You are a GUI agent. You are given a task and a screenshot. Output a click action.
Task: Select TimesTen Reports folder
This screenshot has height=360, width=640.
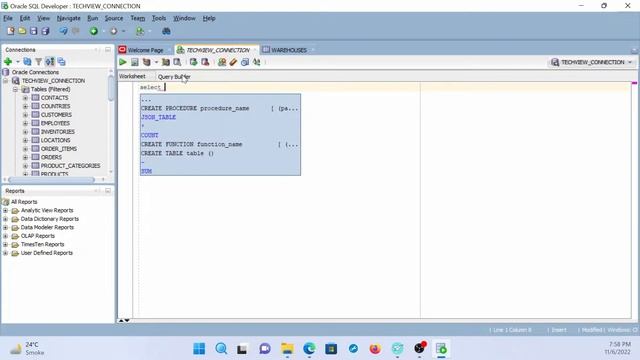(42, 244)
